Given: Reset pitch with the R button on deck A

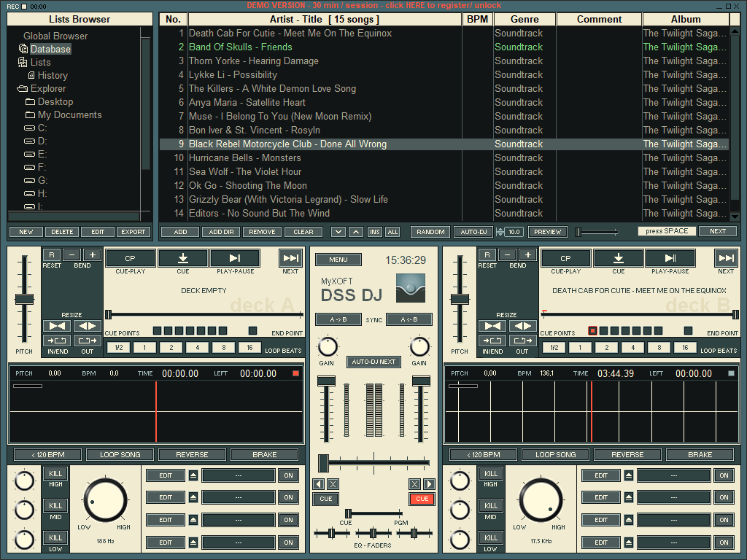Looking at the screenshot, I should [52, 254].
